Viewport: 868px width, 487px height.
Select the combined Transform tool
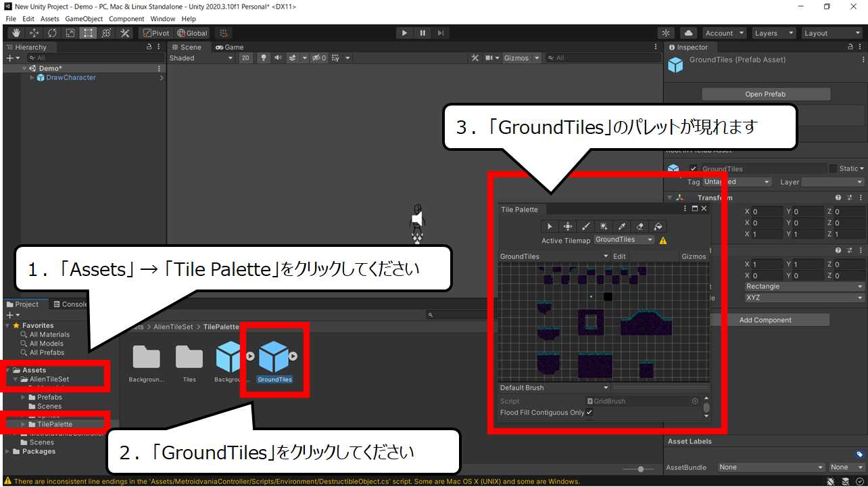(x=106, y=33)
